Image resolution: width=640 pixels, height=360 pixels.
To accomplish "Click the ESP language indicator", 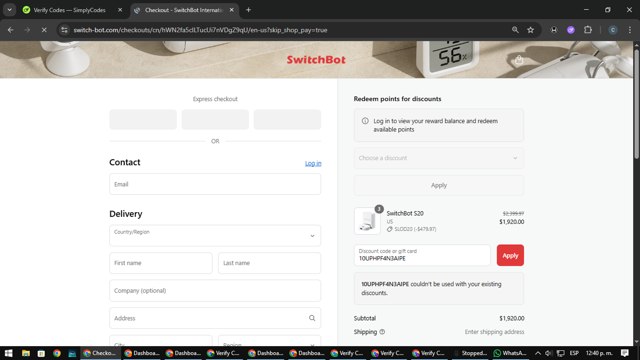I will tap(574, 353).
